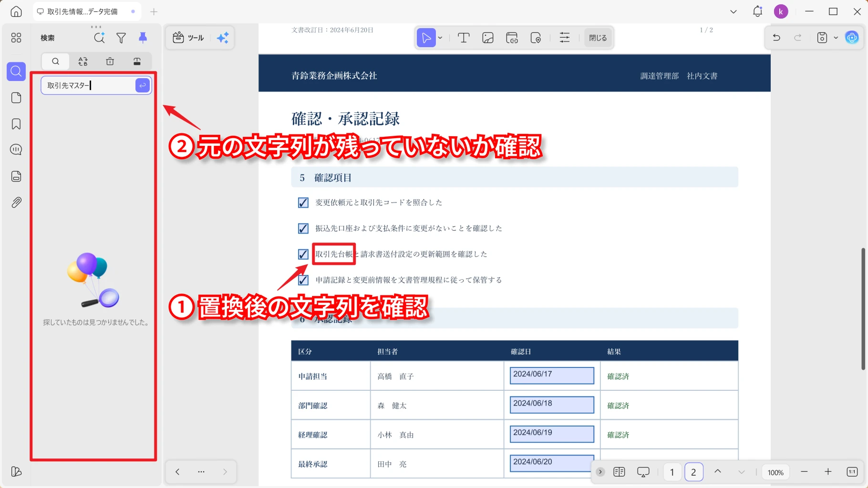Pin the search panel with pin icon
This screenshot has width=868, height=488.
[143, 38]
